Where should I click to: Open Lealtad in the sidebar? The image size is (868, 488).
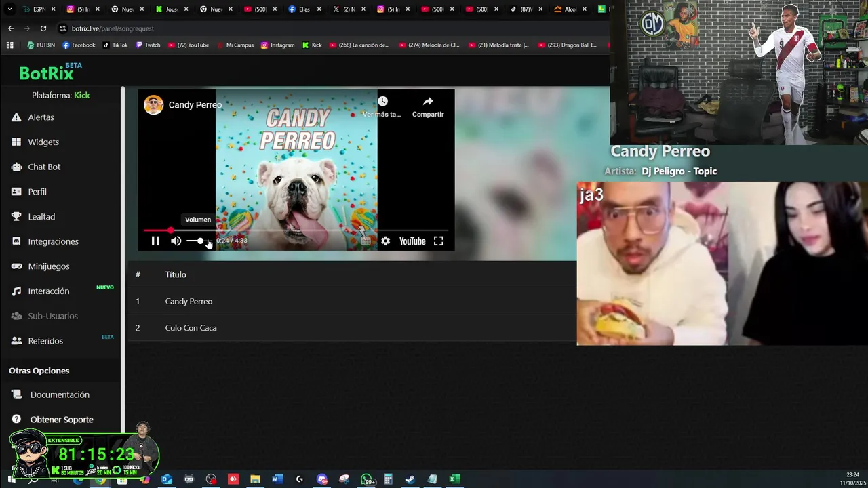coord(41,216)
